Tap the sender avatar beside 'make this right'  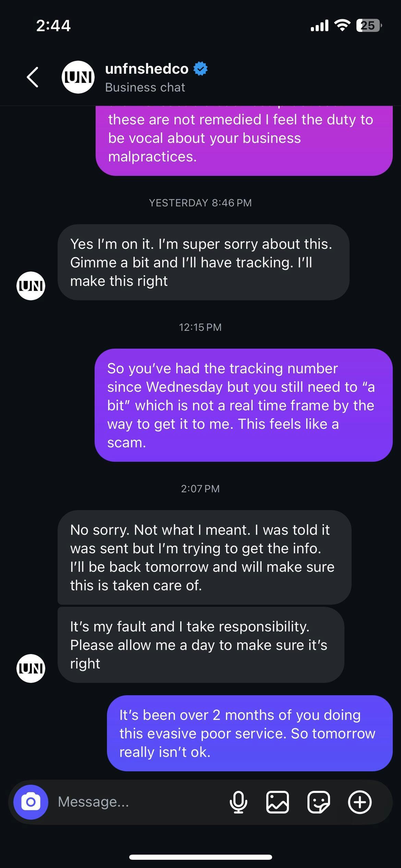coord(31,286)
